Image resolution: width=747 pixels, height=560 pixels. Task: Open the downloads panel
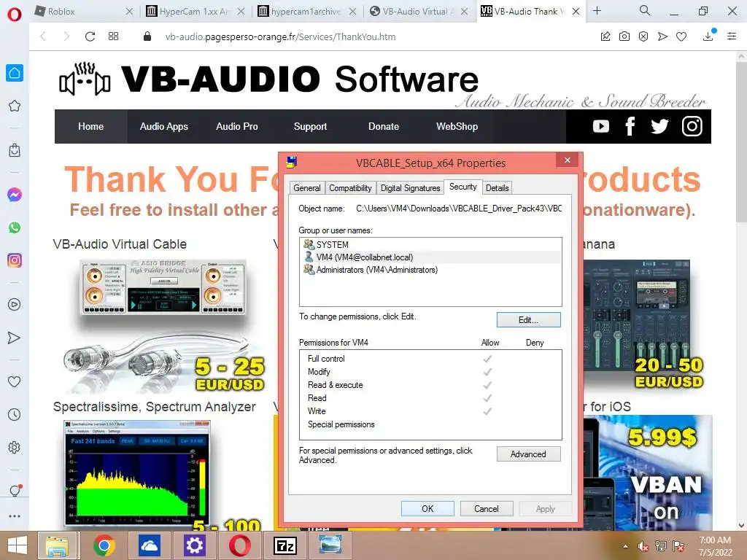coord(708,36)
